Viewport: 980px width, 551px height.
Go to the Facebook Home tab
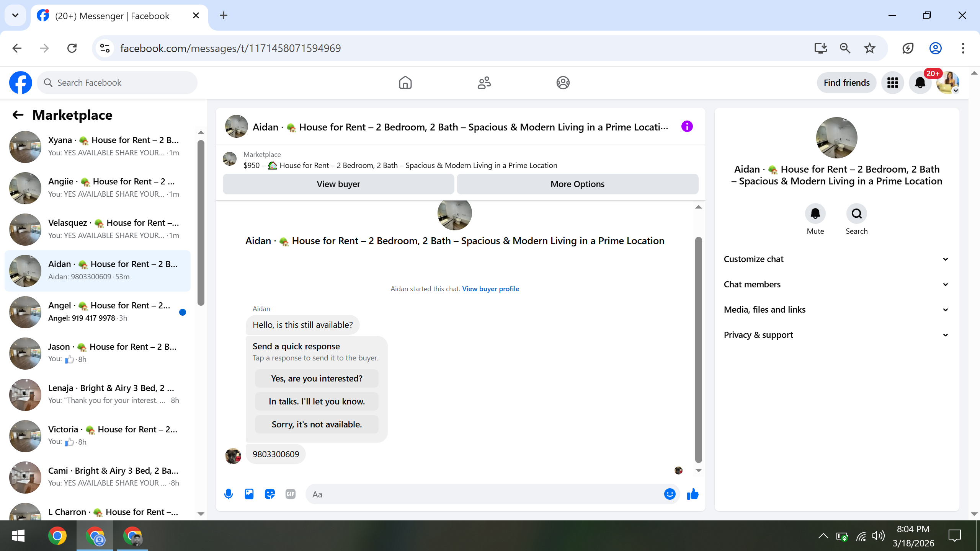[x=405, y=83]
